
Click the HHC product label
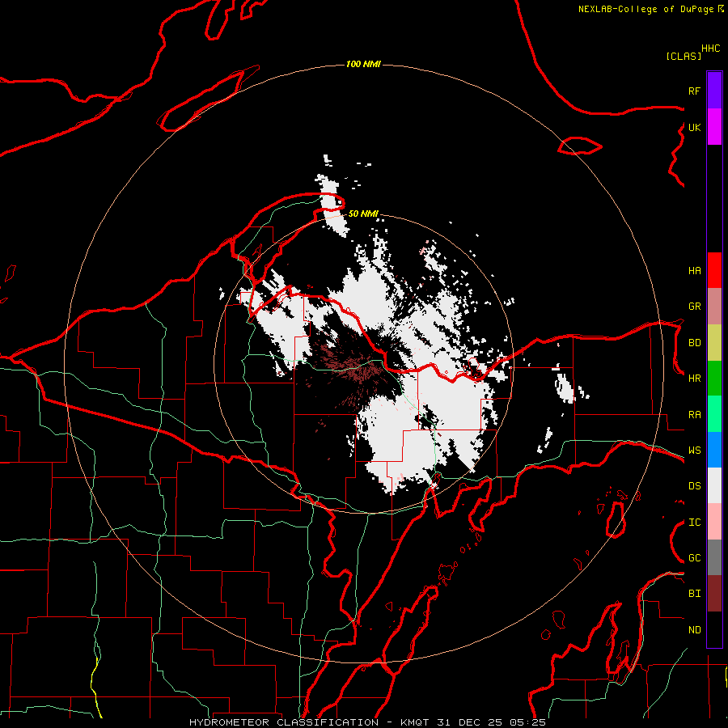tap(711, 49)
